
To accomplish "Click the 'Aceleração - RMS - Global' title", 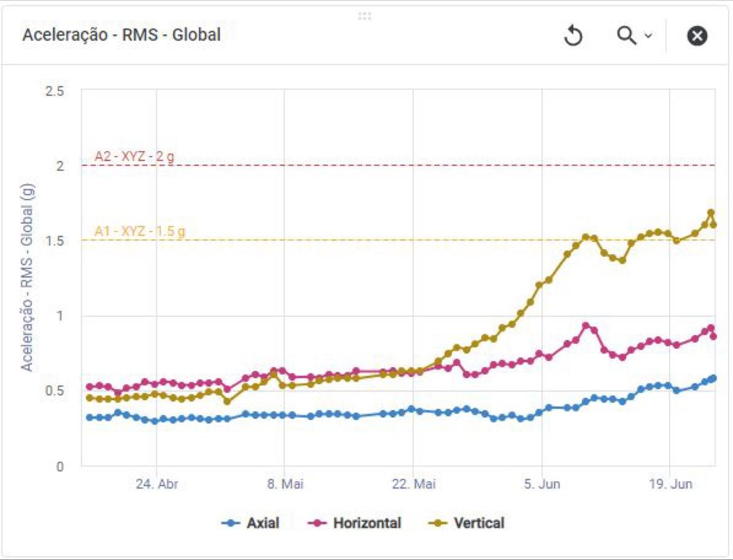I will tap(121, 35).
